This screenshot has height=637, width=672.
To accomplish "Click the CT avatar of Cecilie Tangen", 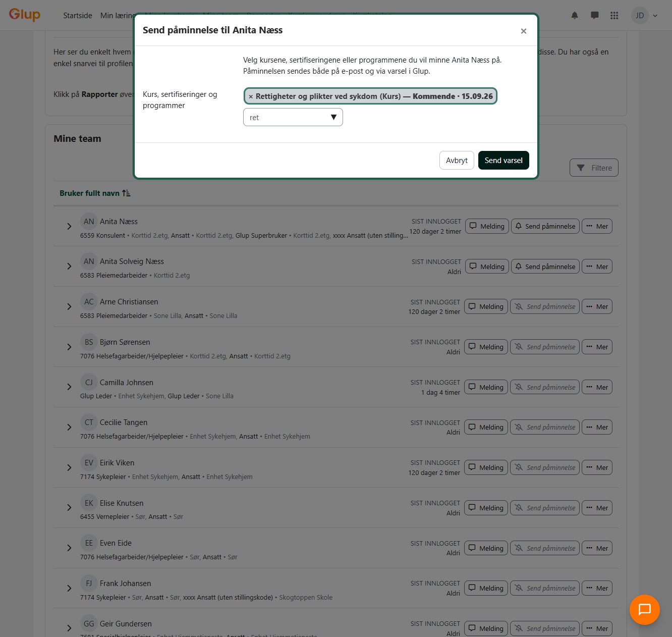I will 89,422.
